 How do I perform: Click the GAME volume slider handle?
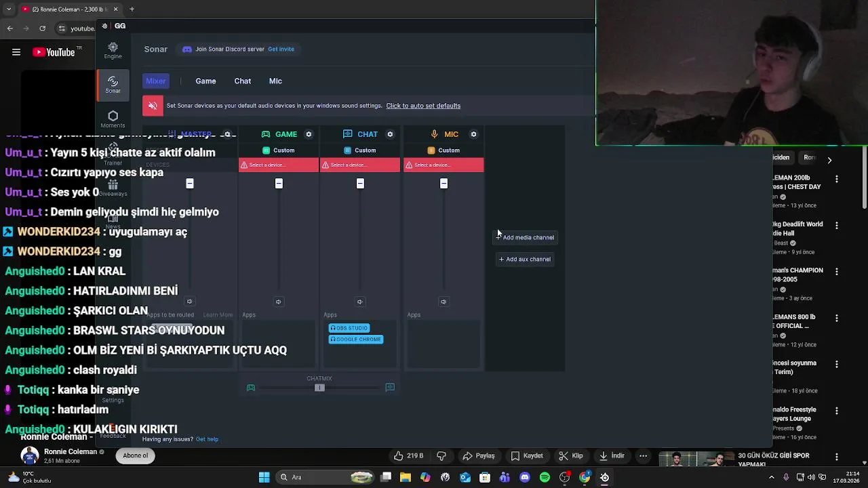coord(279,184)
